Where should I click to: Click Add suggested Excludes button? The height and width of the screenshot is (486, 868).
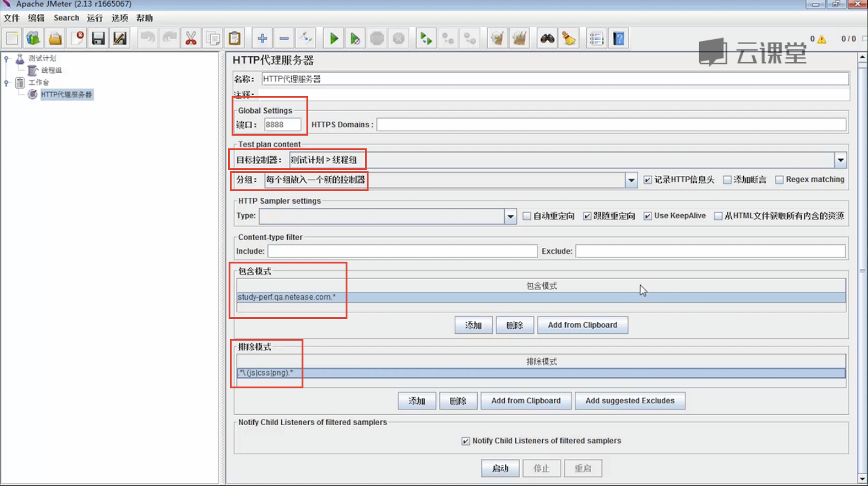(630, 400)
